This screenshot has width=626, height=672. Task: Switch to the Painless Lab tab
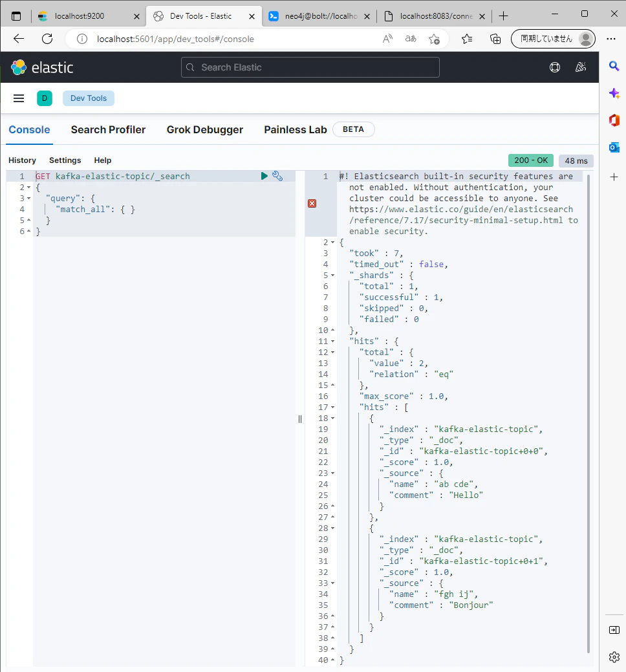[296, 129]
